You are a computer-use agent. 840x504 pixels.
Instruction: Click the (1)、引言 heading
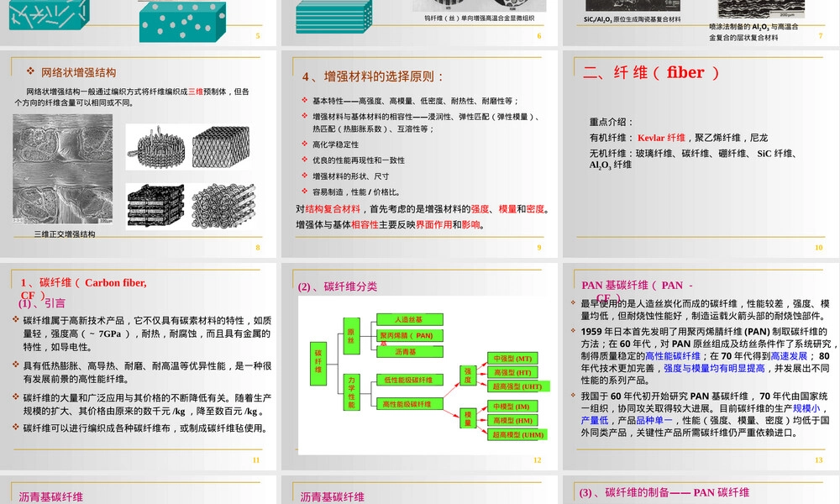point(42,303)
